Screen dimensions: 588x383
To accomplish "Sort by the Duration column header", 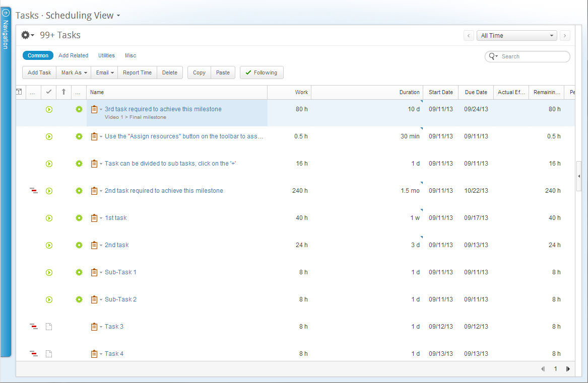I will click(367, 92).
